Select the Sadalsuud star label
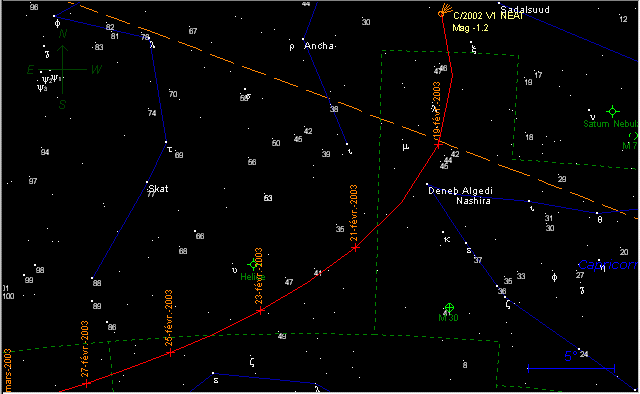This screenshot has height=394, width=640. (525, 10)
